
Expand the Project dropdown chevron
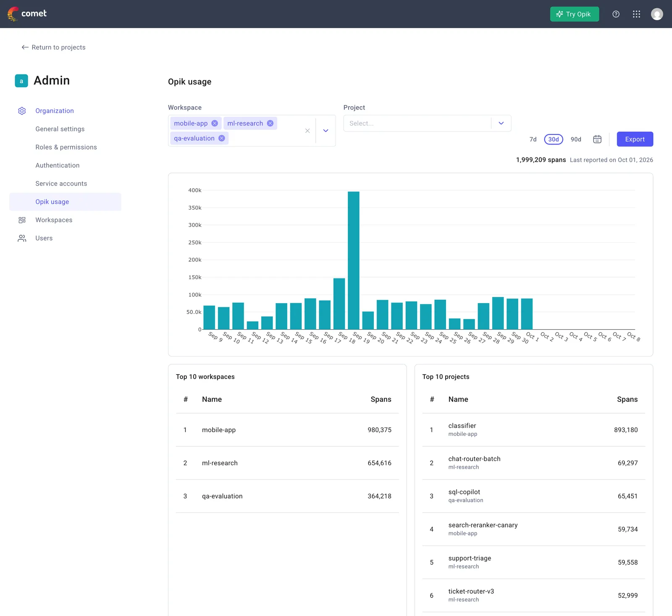pyautogui.click(x=501, y=123)
